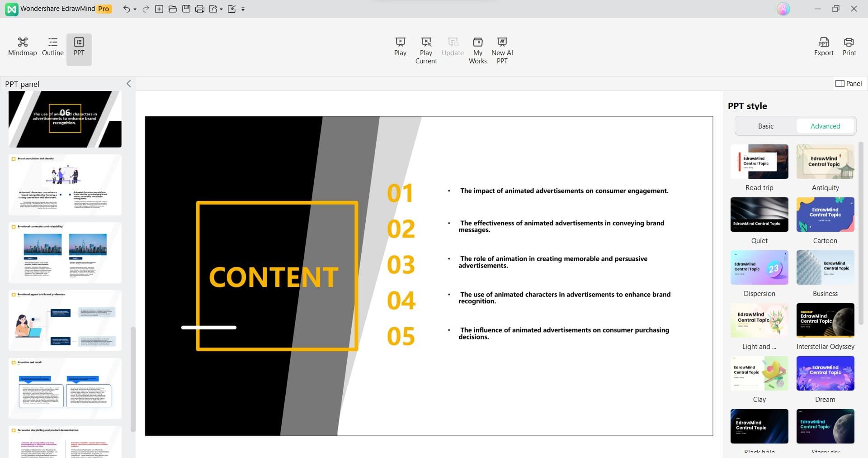Click the PPT style list scrollbar
868x458 pixels.
(x=861, y=234)
